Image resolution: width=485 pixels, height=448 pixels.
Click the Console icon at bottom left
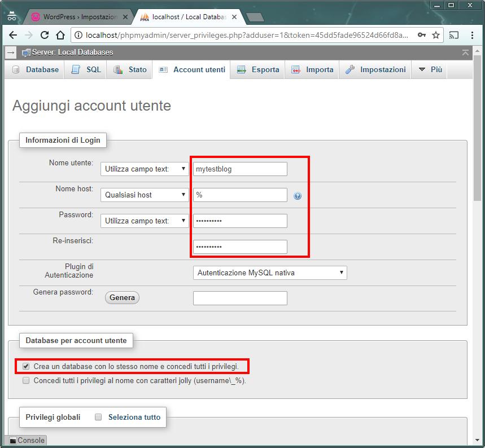point(12,441)
